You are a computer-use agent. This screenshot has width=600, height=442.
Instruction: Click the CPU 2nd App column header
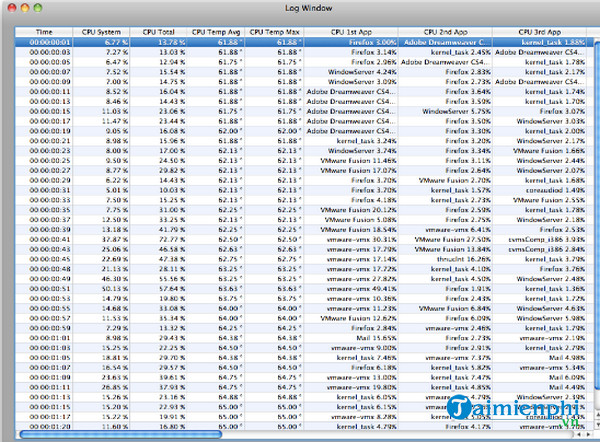point(445,32)
